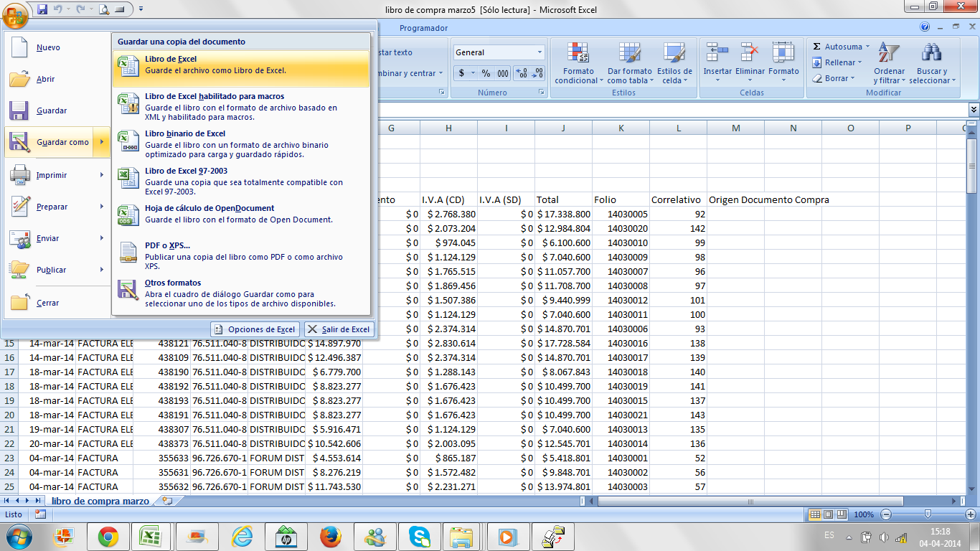Open the Rellenar dropdown
The image size is (980, 551).
coord(838,62)
